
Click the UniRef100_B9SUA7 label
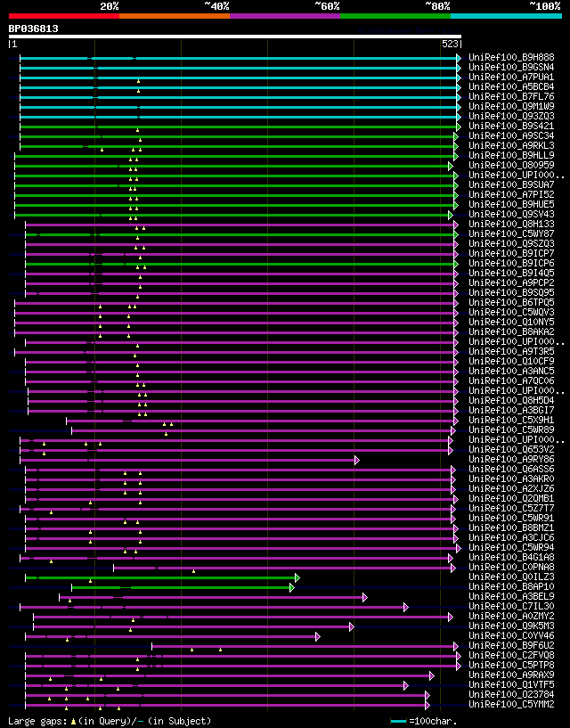pos(511,184)
